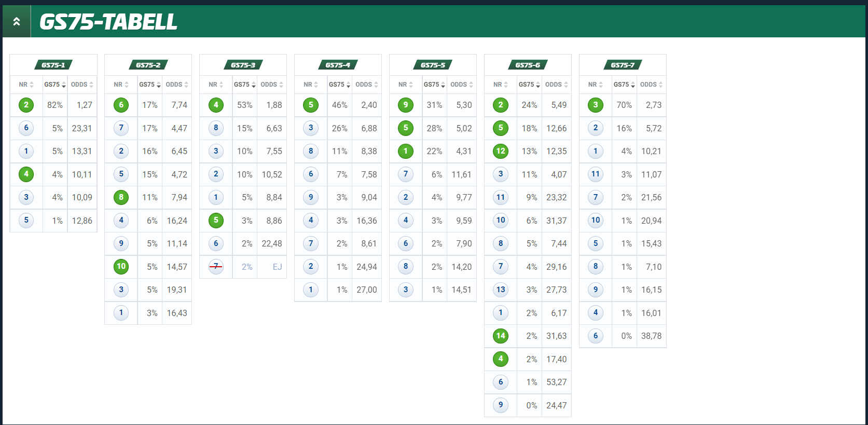This screenshot has width=868, height=425.
Task: Sort GS75-1 table by GS75 column
Action: point(55,85)
